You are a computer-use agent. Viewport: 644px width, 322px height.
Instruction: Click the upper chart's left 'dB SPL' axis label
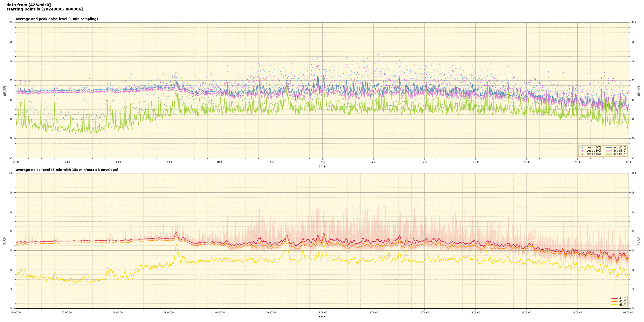(5, 90)
